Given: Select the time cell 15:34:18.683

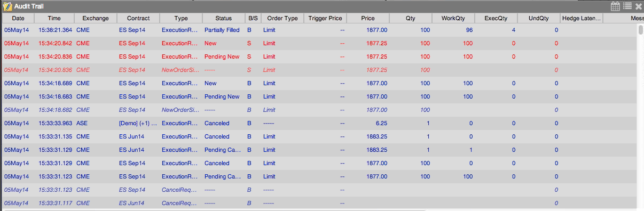Looking at the screenshot, I should (56, 96).
